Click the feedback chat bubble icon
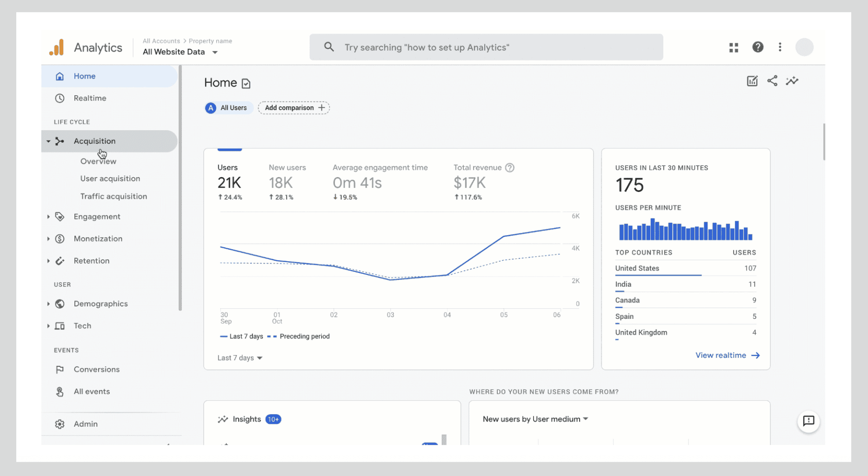868x476 pixels. [808, 421]
